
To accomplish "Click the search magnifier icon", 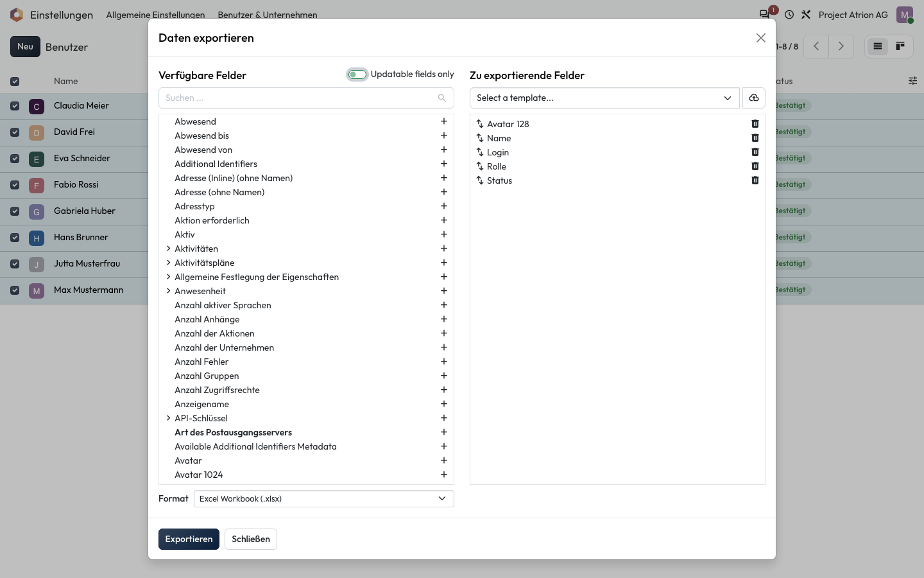I will coord(442,98).
